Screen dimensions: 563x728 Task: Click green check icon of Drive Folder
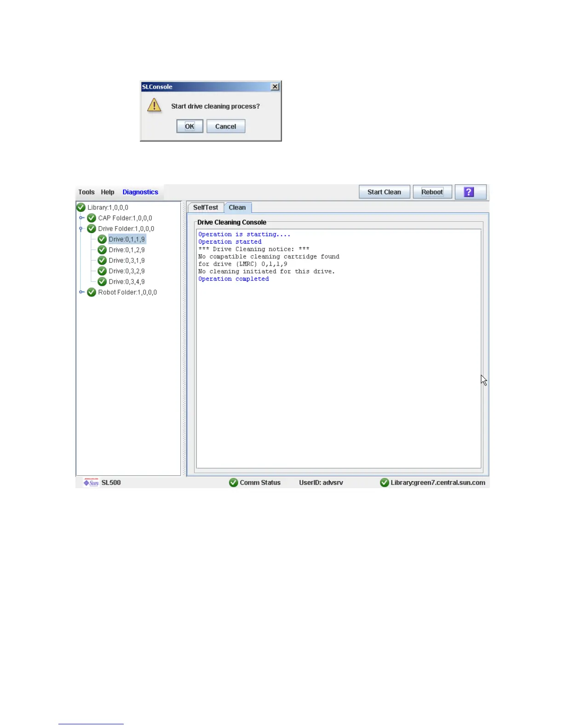pyautogui.click(x=92, y=229)
